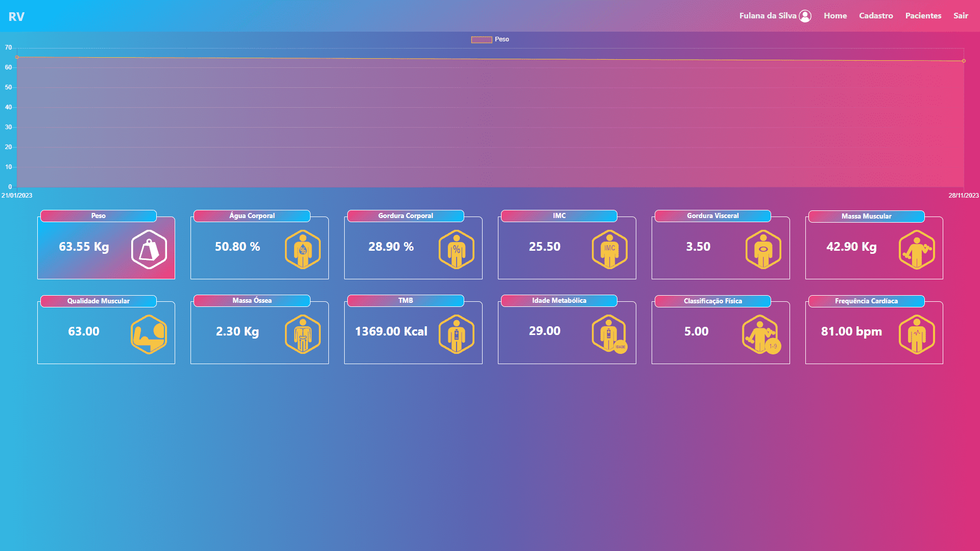Click the 21/01/2023 x-axis date label
The image size is (980, 551).
(17, 196)
